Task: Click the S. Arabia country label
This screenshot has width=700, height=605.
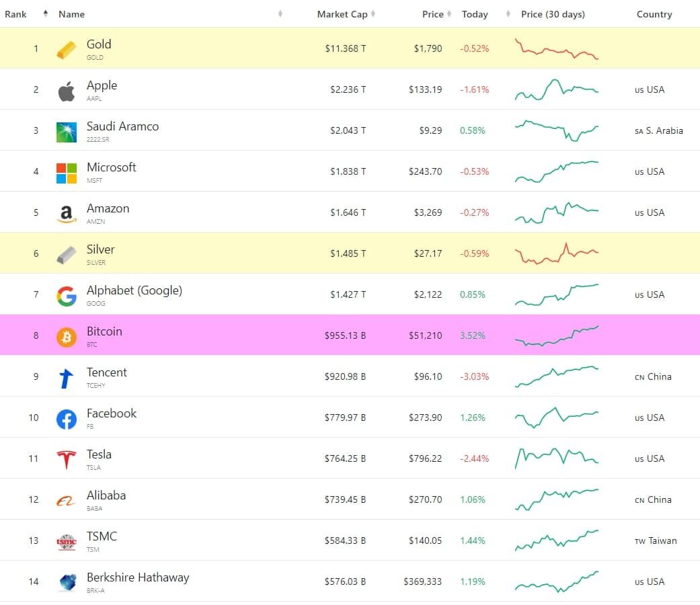Action: coord(659,130)
